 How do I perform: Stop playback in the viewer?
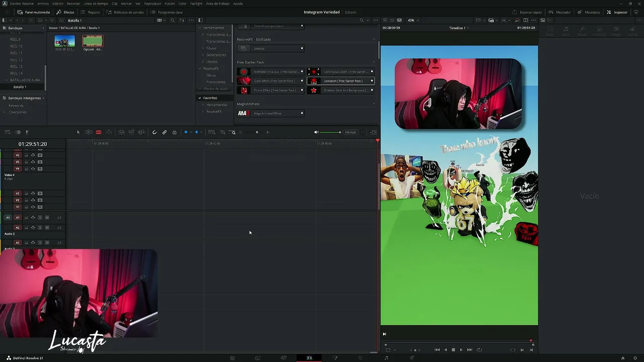453,350
